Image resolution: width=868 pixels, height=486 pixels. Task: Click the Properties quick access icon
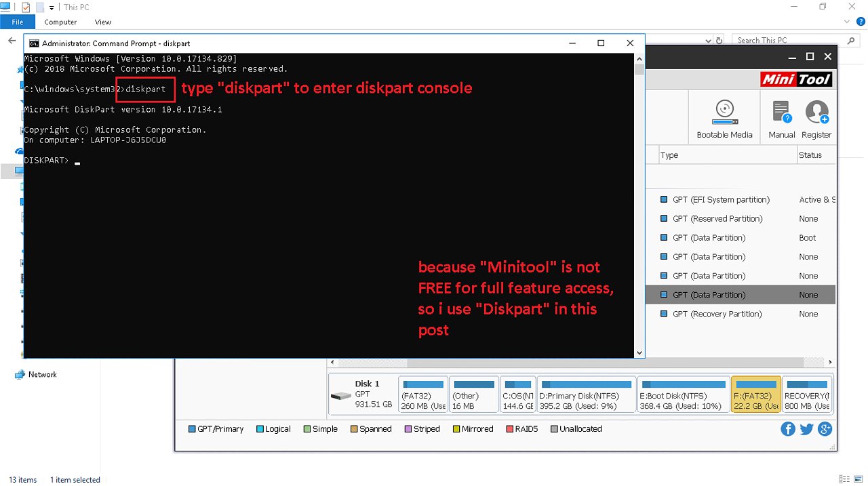(x=26, y=7)
